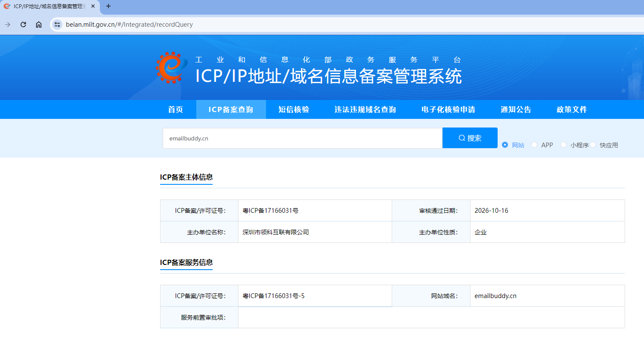Viewport: 644px width, 339px height.
Task: Click the ICP备案服务信息 section heading
Action: point(186,262)
